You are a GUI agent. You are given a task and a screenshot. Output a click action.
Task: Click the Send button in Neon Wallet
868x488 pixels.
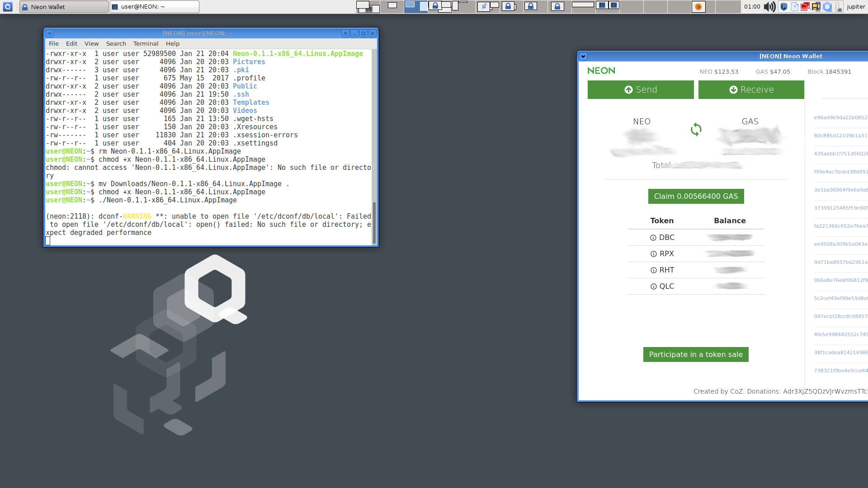tap(641, 89)
